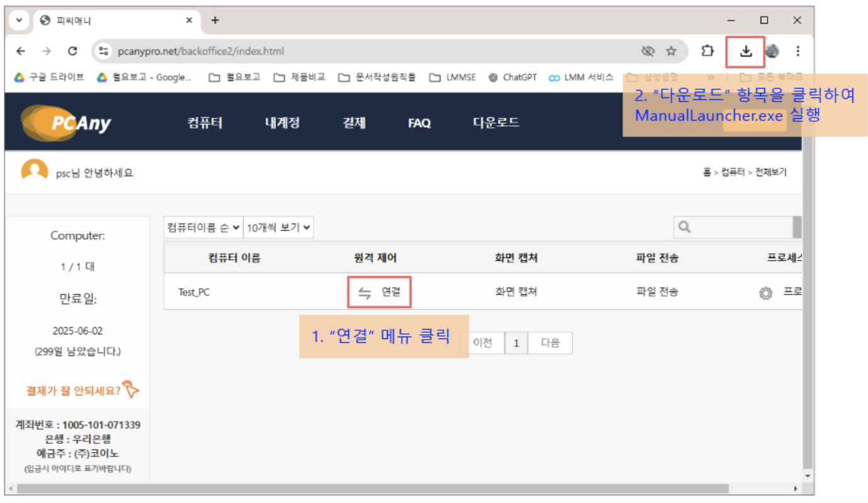The image size is (868, 503).
Task: Click 연결 for Test_PC
Action: [379, 293]
